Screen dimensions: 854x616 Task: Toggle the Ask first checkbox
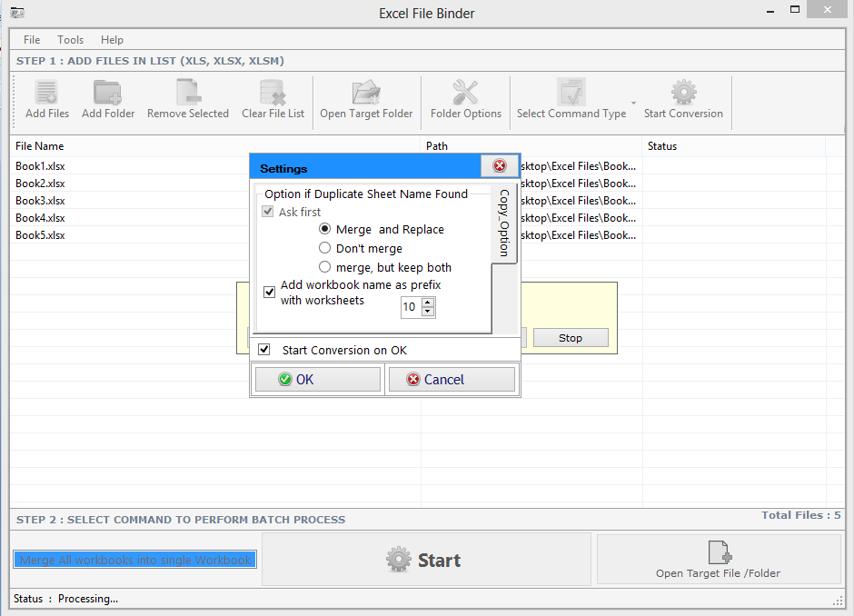pos(267,212)
